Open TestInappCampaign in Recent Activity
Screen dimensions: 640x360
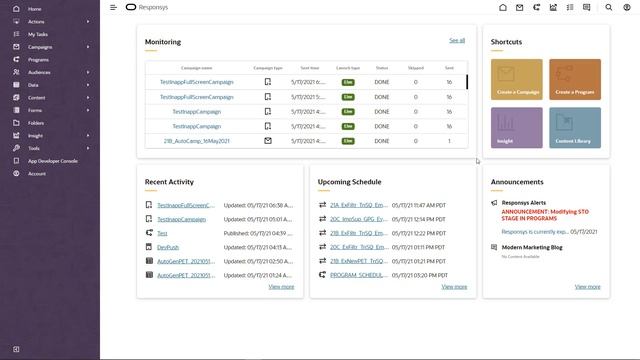point(182,219)
